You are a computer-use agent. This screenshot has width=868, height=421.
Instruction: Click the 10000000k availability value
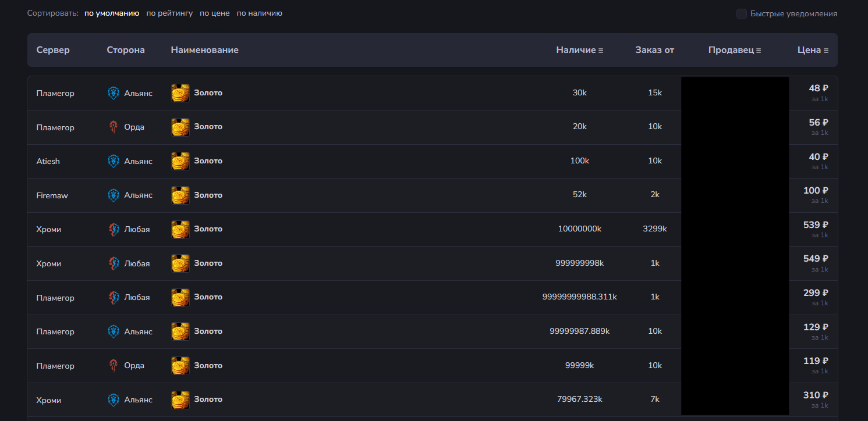[x=580, y=229]
